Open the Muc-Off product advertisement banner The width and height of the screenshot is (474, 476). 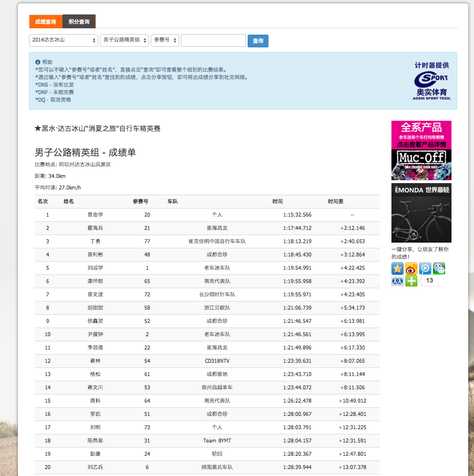(421, 150)
